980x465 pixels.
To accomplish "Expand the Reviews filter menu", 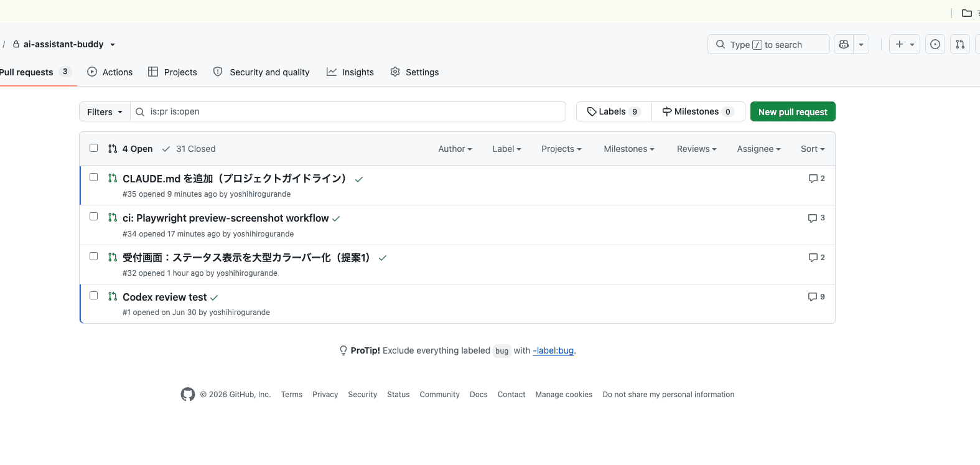I will (x=697, y=149).
